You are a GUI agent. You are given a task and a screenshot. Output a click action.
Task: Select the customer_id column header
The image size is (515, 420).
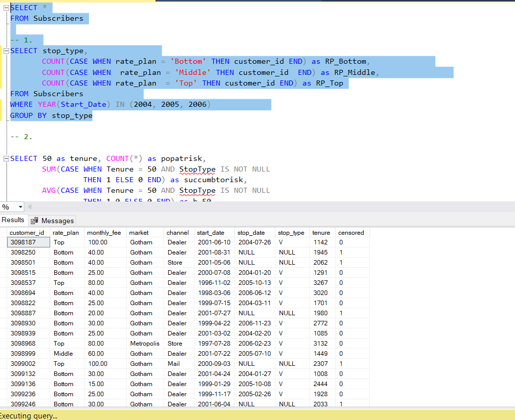(27, 233)
